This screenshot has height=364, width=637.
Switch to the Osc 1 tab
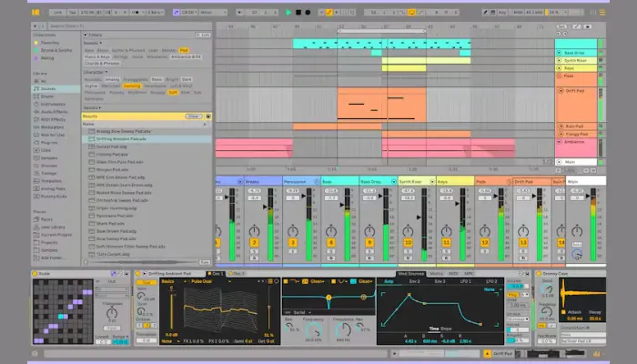click(x=216, y=274)
